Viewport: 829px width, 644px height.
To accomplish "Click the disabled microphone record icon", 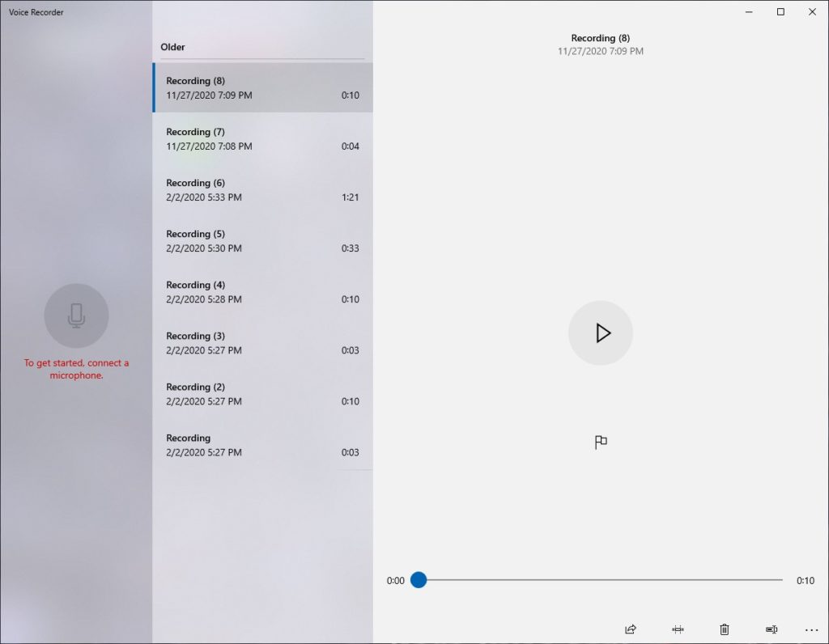I will tap(77, 316).
